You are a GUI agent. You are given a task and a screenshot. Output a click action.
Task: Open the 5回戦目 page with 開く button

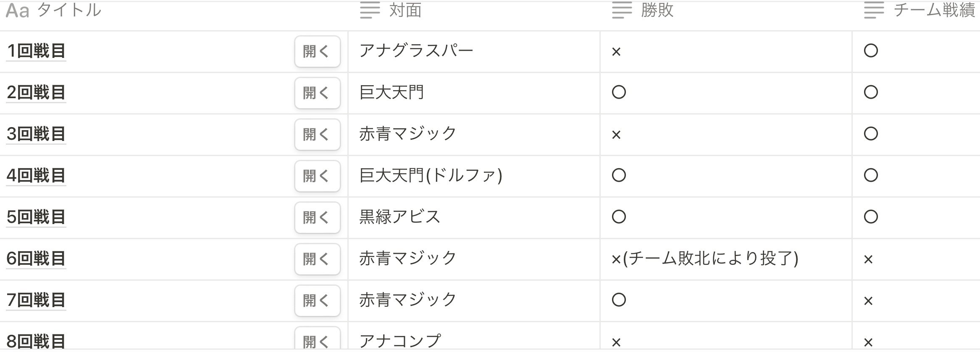point(317,217)
